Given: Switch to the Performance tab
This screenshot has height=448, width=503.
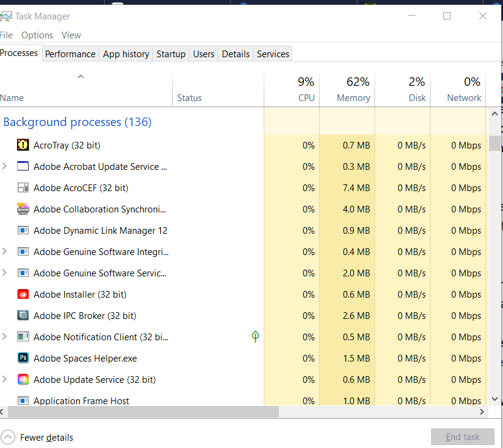Looking at the screenshot, I should tap(70, 54).
